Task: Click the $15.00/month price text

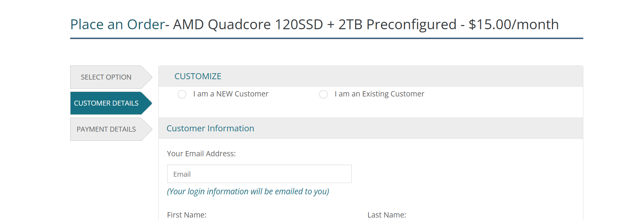Action: coord(513,25)
